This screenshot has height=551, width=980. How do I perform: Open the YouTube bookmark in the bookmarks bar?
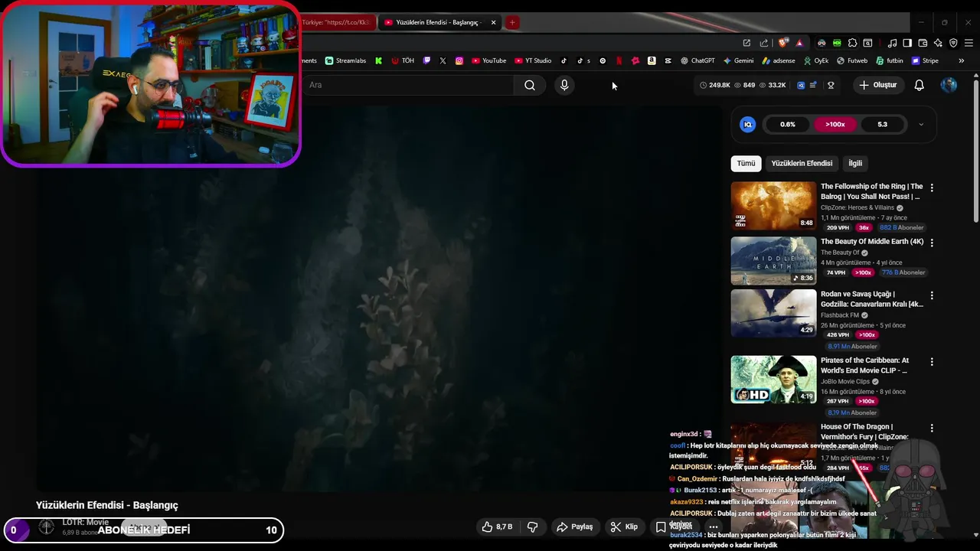click(x=488, y=60)
